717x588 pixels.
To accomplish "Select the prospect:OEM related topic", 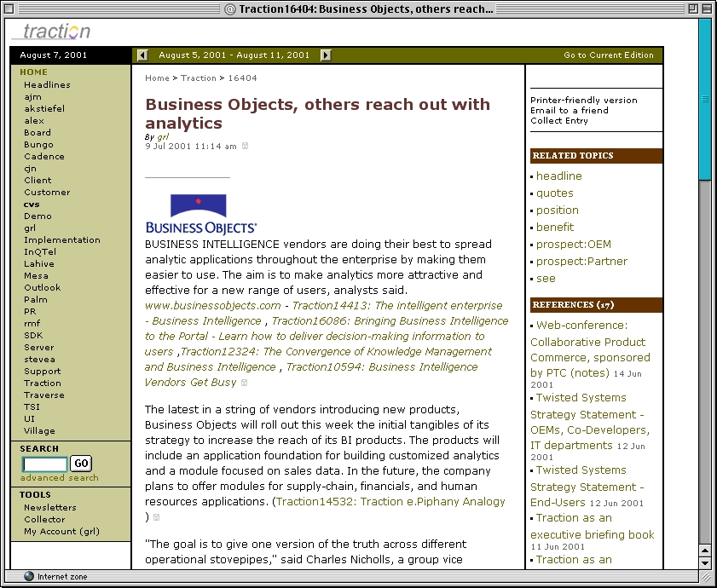I will pos(573,245).
